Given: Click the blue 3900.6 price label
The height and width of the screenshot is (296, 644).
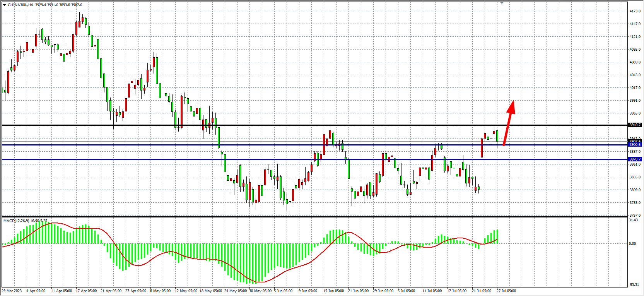Looking at the screenshot, I should pyautogui.click(x=635, y=145).
